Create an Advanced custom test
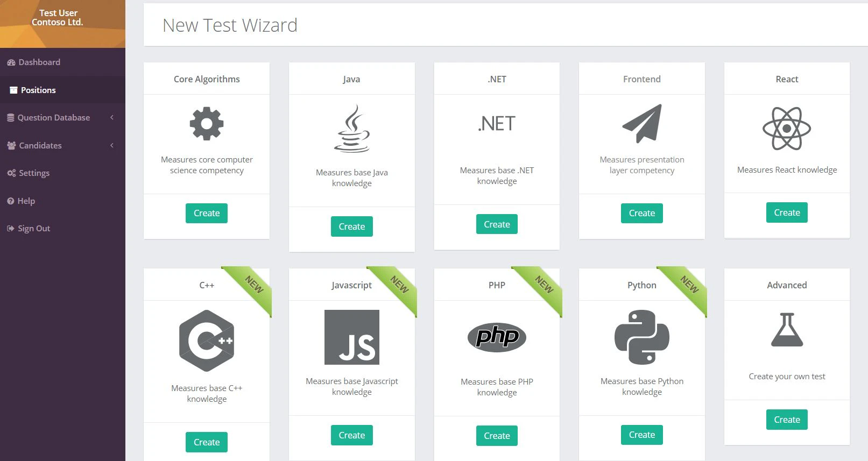 (x=787, y=420)
